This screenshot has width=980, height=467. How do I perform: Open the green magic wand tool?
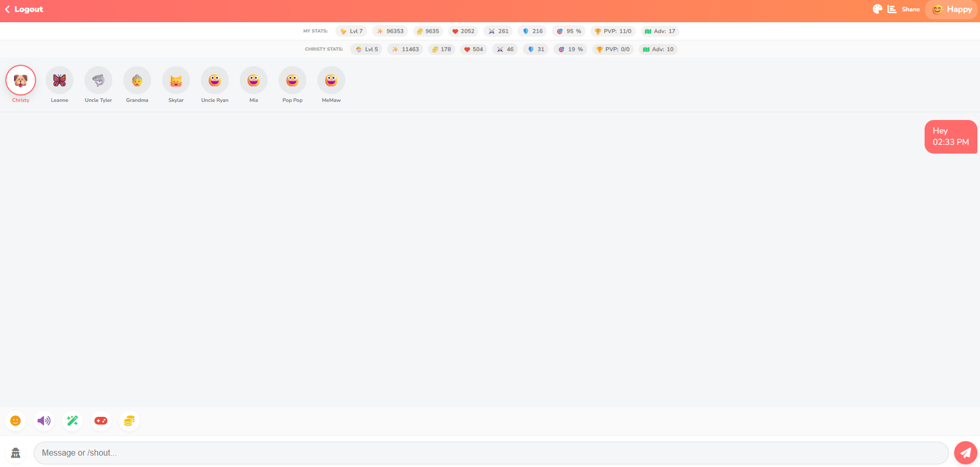[72, 420]
